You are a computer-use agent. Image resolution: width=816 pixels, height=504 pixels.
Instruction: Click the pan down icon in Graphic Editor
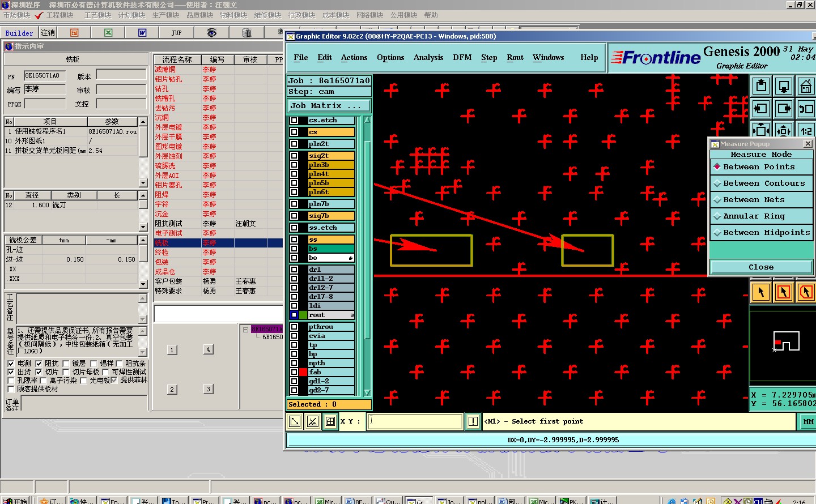[784, 86]
